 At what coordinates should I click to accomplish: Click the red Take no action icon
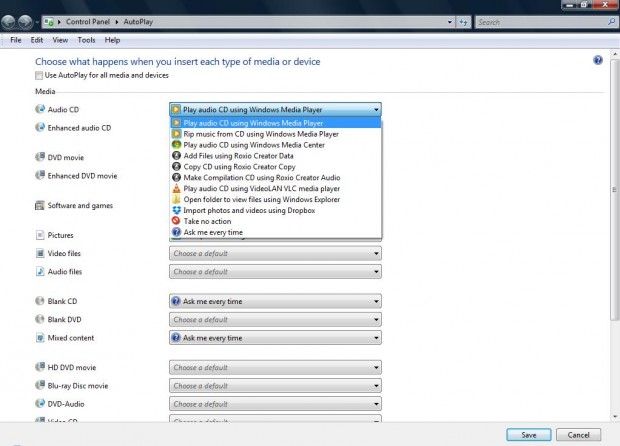[x=176, y=221]
